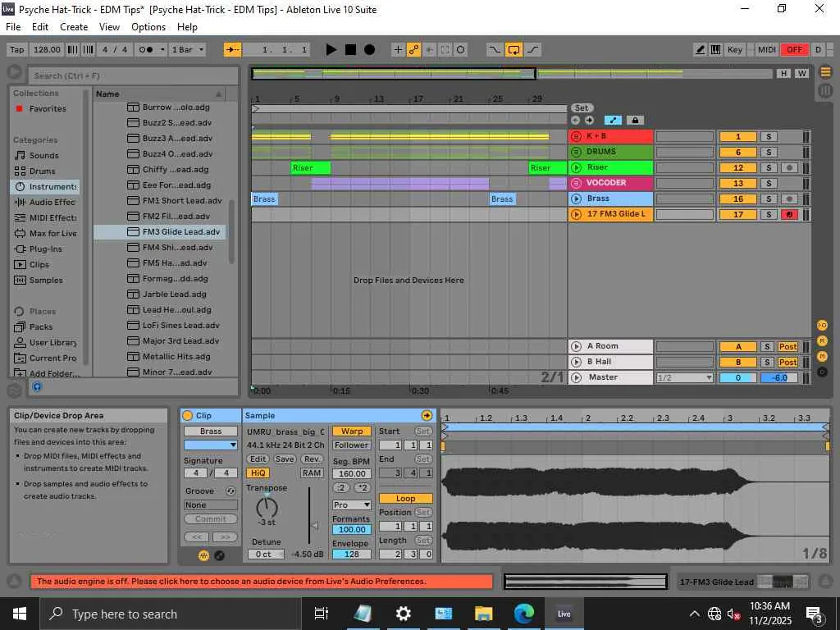Image resolution: width=840 pixels, height=630 pixels.
Task: Click the sample Rev. button
Action: pyautogui.click(x=311, y=459)
